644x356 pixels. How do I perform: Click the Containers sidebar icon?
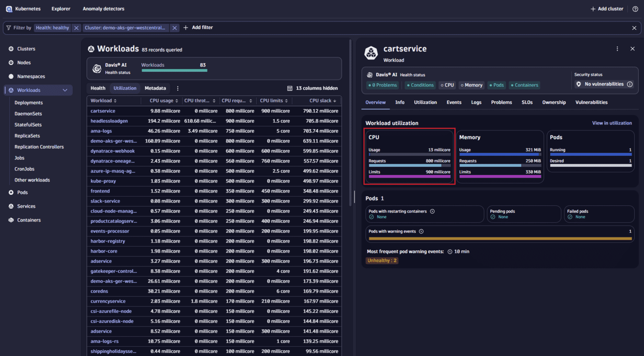pos(10,220)
